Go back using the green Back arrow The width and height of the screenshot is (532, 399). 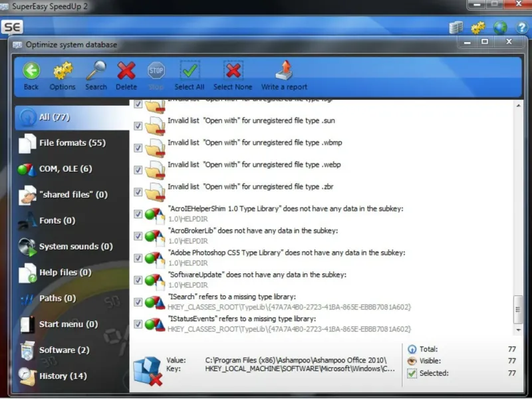point(31,71)
